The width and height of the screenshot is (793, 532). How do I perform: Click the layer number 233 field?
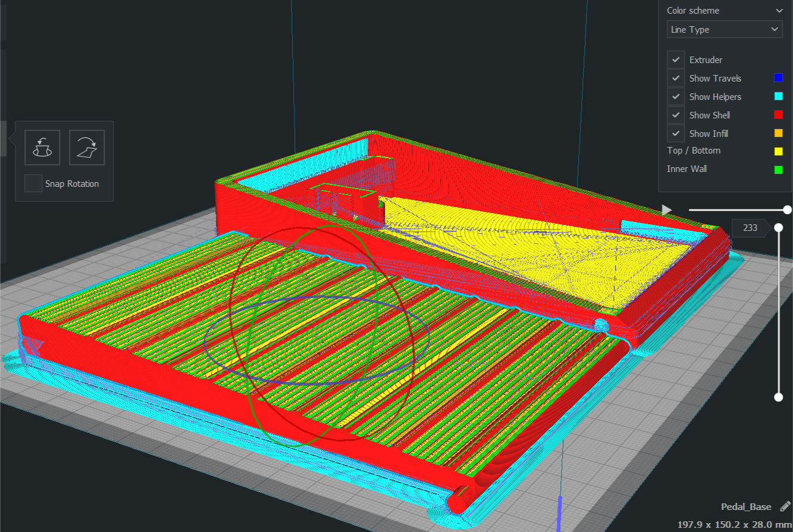click(751, 227)
